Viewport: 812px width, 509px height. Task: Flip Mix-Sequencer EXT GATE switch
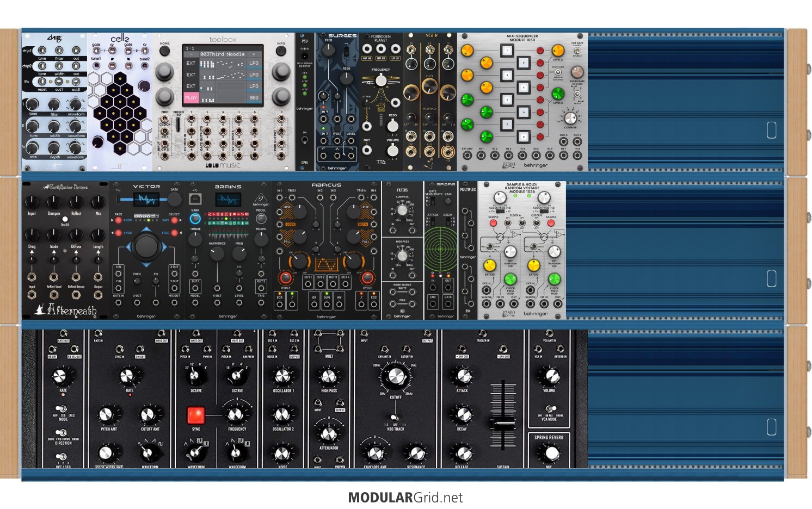577,51
